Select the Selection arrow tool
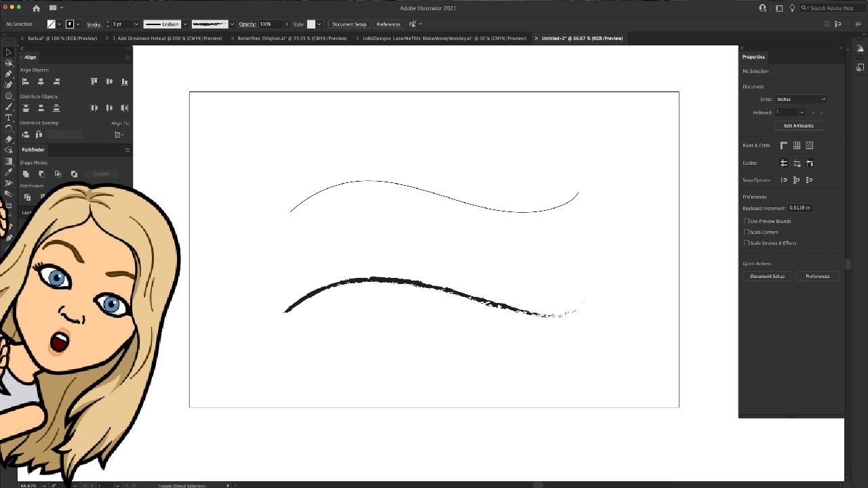The width and height of the screenshot is (868, 488). coord(9,52)
